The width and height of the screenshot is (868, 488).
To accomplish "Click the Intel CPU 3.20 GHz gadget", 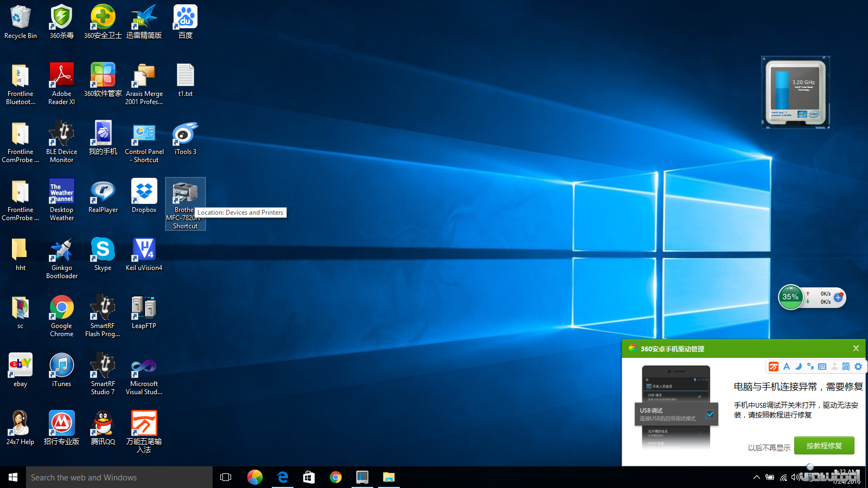I will coord(795,92).
